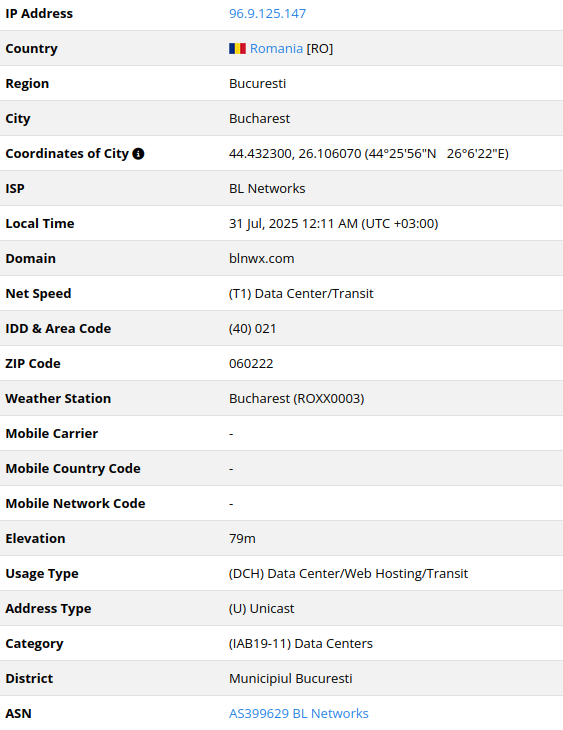Screen dimensions: 563x730
Task: Click the [RO] country code text
Action: (320, 48)
